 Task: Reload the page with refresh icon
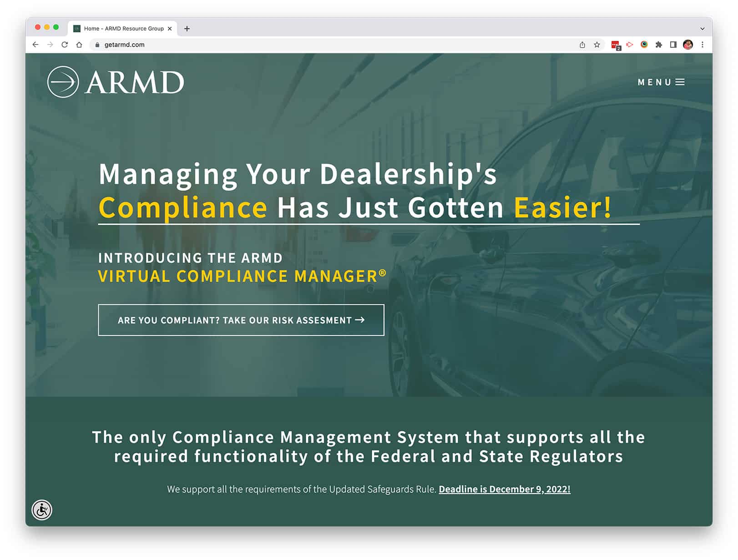click(65, 45)
